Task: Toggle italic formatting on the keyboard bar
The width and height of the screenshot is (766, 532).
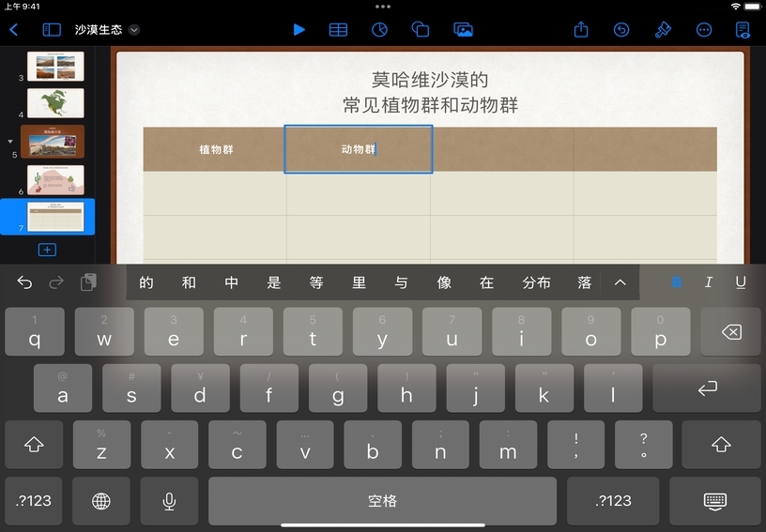Action: [709, 282]
